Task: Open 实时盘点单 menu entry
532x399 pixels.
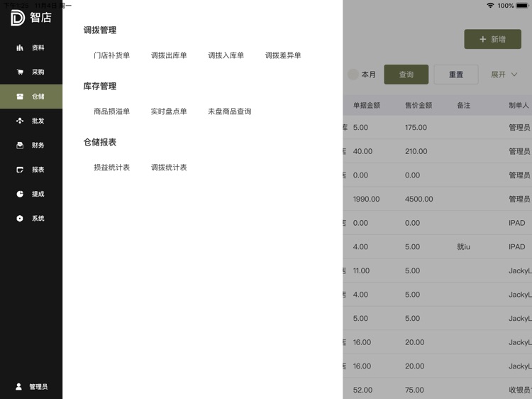Action: point(169,111)
